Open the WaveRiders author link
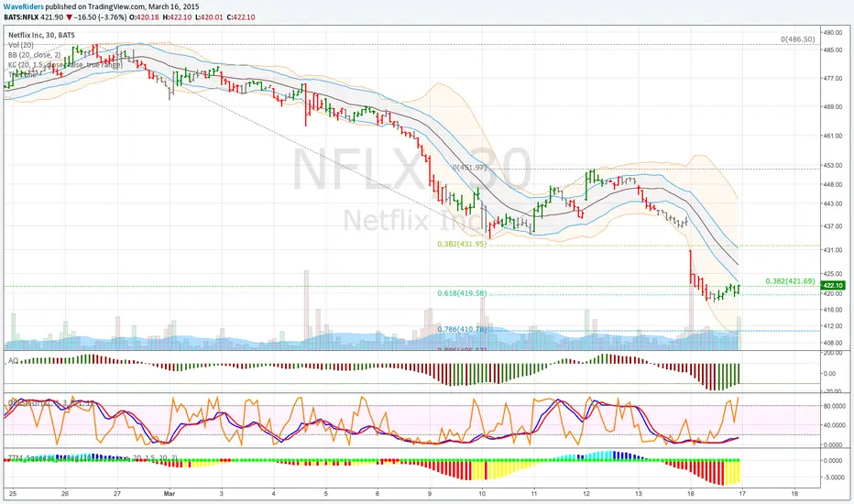The image size is (854, 504). click(24, 7)
